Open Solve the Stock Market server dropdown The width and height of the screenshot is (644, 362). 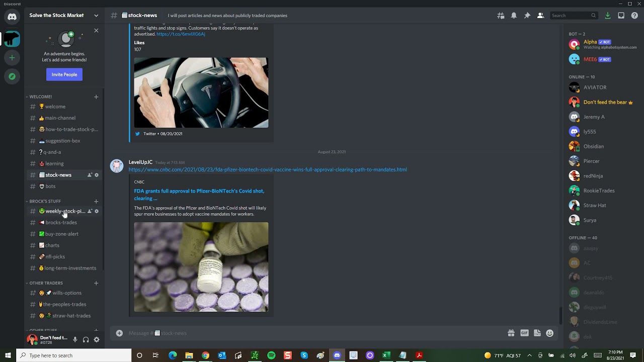pos(96,16)
